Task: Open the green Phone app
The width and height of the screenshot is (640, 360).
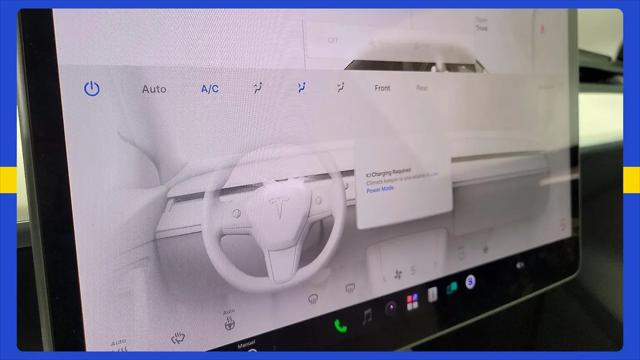Action: 340,326
